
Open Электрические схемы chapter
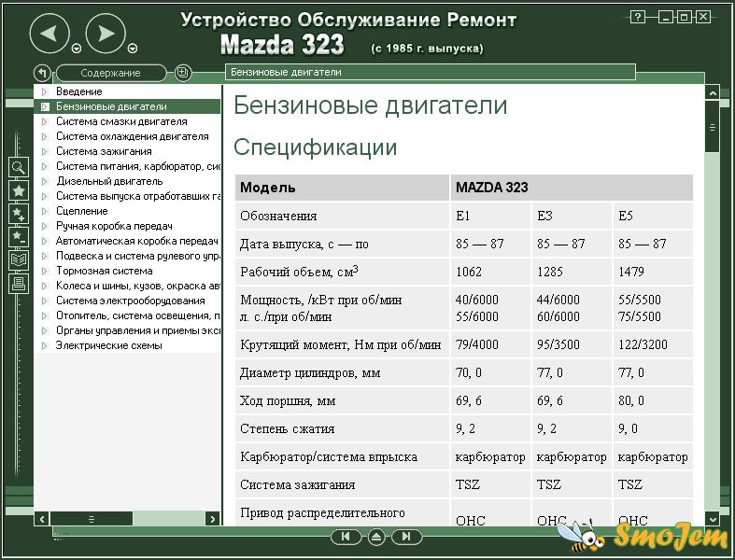point(108,345)
